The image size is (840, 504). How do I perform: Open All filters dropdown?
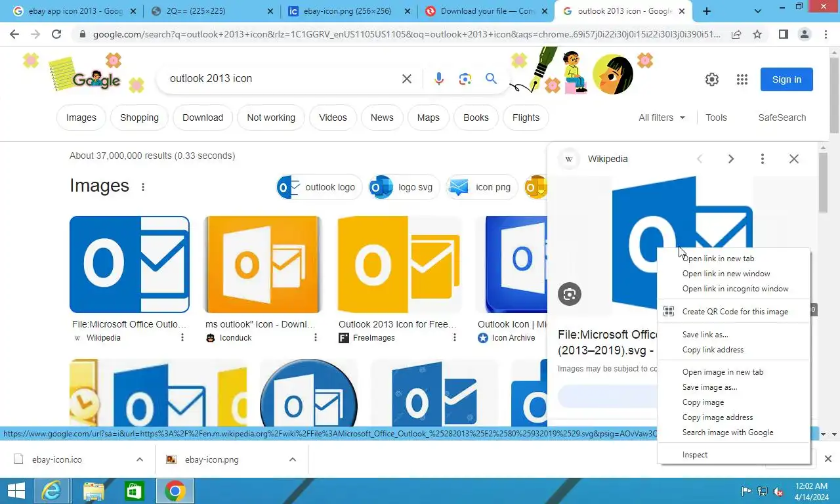click(x=661, y=117)
